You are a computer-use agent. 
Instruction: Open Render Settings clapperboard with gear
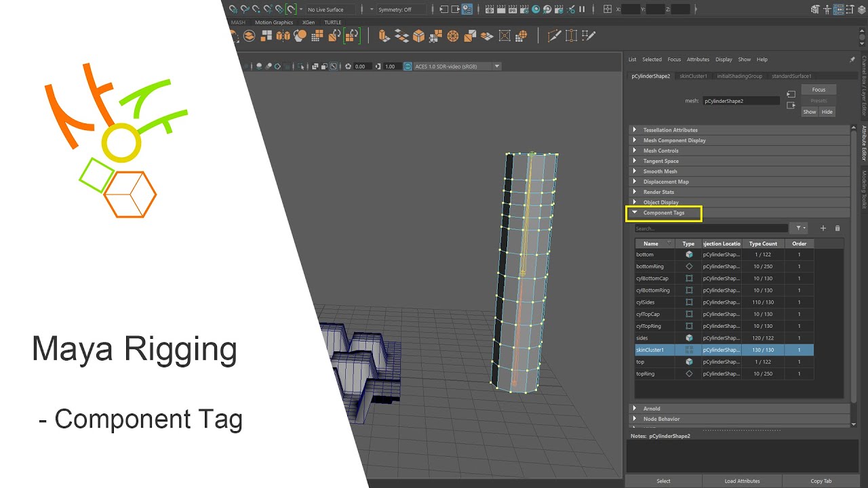point(524,9)
